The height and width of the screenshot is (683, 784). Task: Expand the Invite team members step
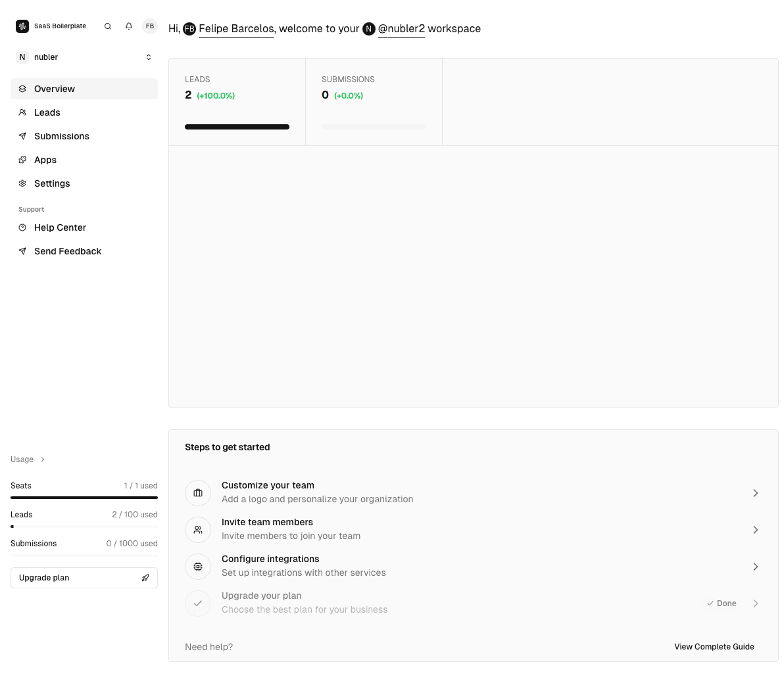(755, 529)
